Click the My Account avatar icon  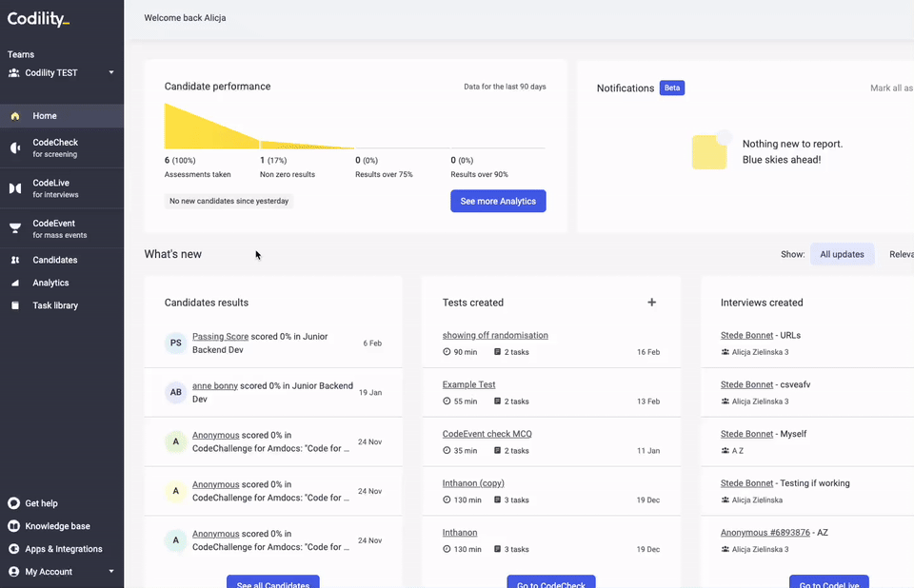point(14,572)
